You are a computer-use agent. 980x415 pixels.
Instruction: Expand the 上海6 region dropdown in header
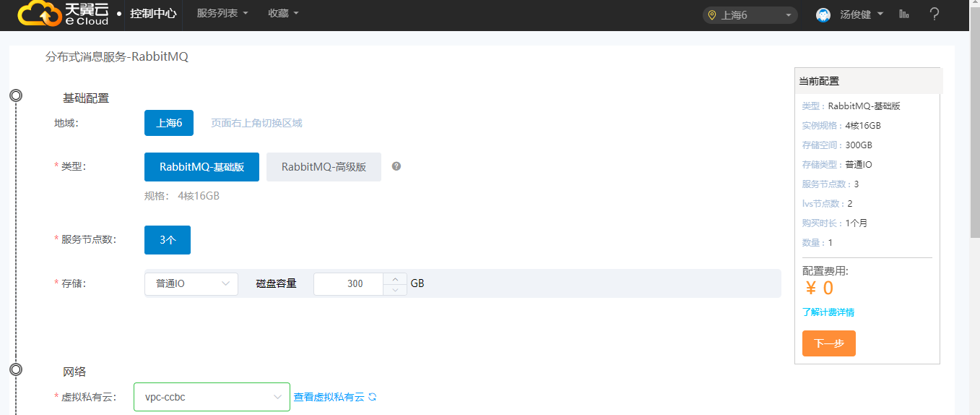click(x=750, y=15)
